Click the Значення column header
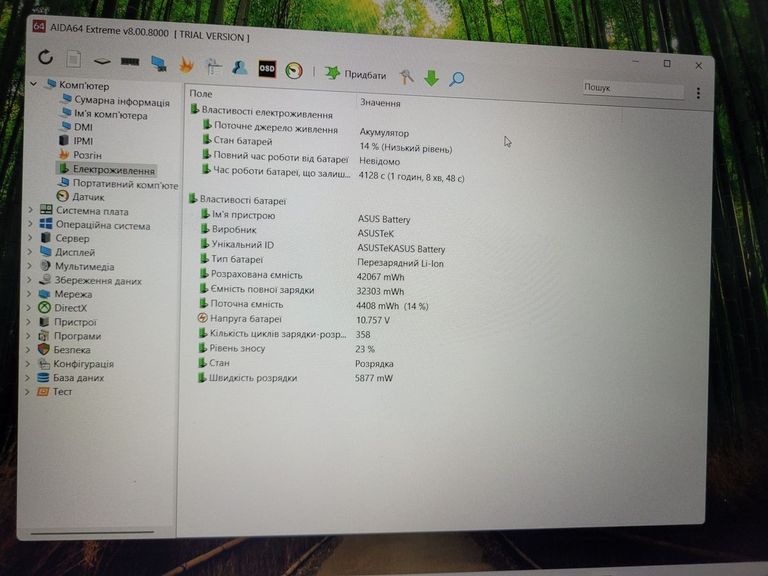Screen dimensions: 768x576 pyautogui.click(x=380, y=103)
